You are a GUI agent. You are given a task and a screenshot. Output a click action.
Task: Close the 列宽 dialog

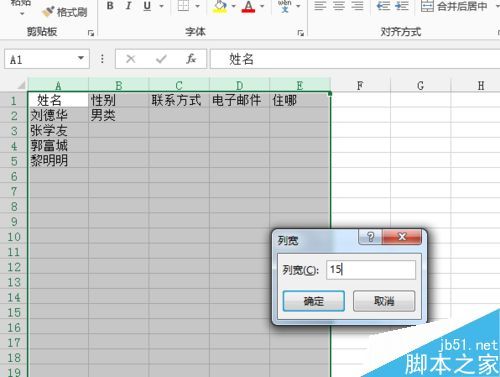[x=402, y=237]
